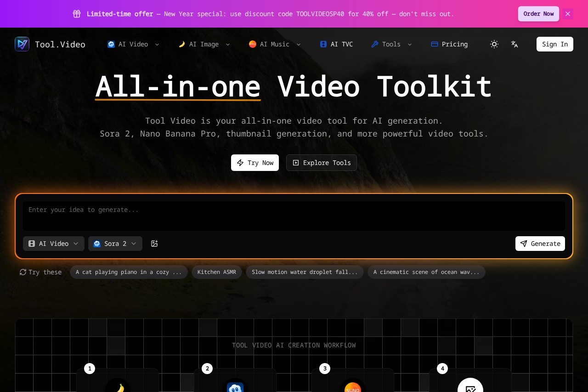Click the image icon in workflow step 4
This screenshot has height=392, width=588.
tap(470, 389)
